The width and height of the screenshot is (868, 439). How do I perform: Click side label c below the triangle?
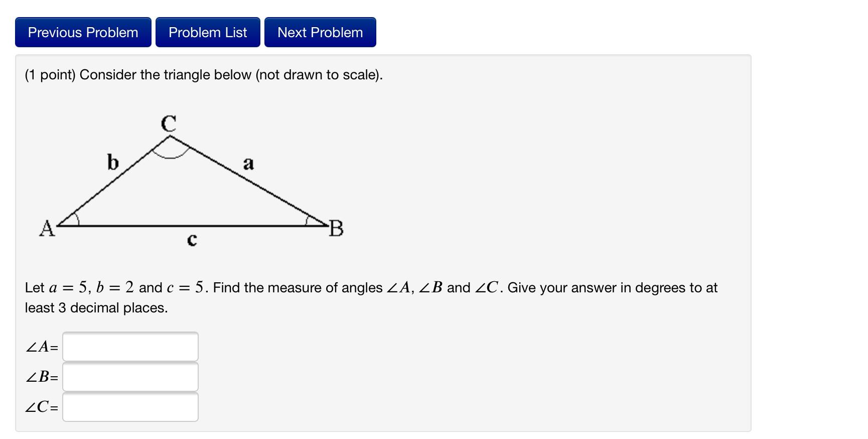(192, 240)
